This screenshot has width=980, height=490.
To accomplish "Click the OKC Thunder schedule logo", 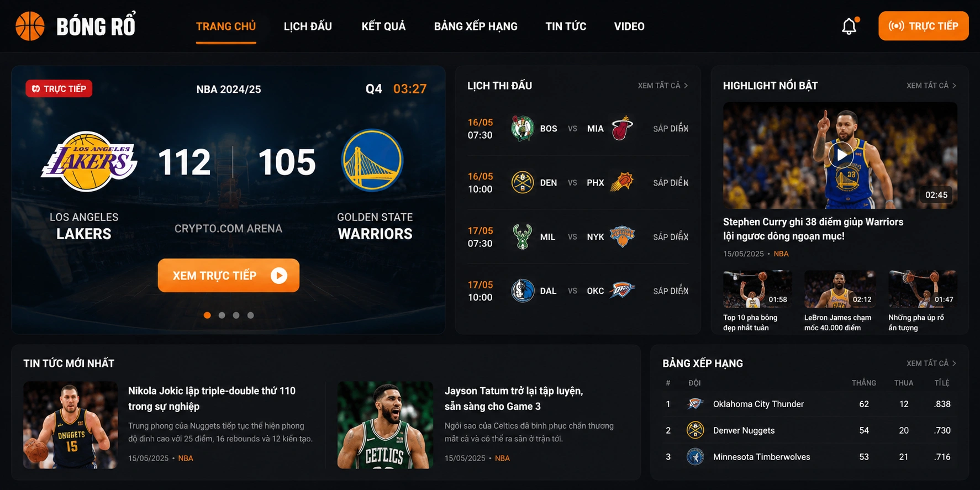I will 622,291.
